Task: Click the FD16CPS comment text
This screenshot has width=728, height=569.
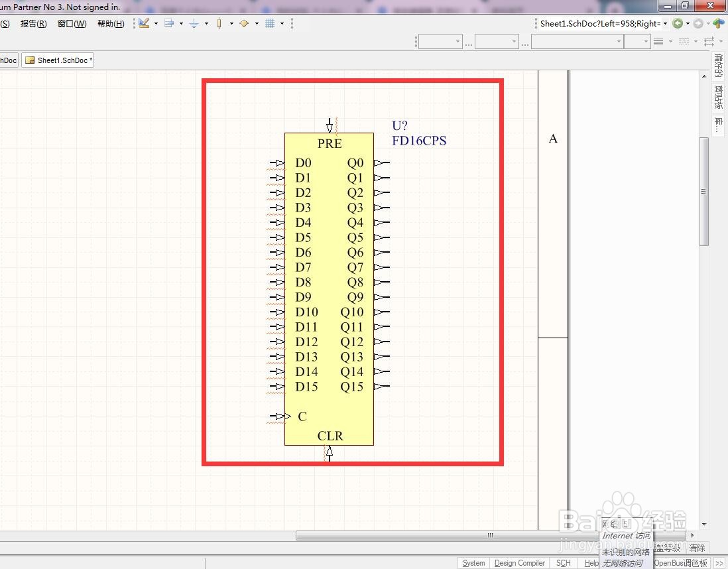Action: coord(419,141)
